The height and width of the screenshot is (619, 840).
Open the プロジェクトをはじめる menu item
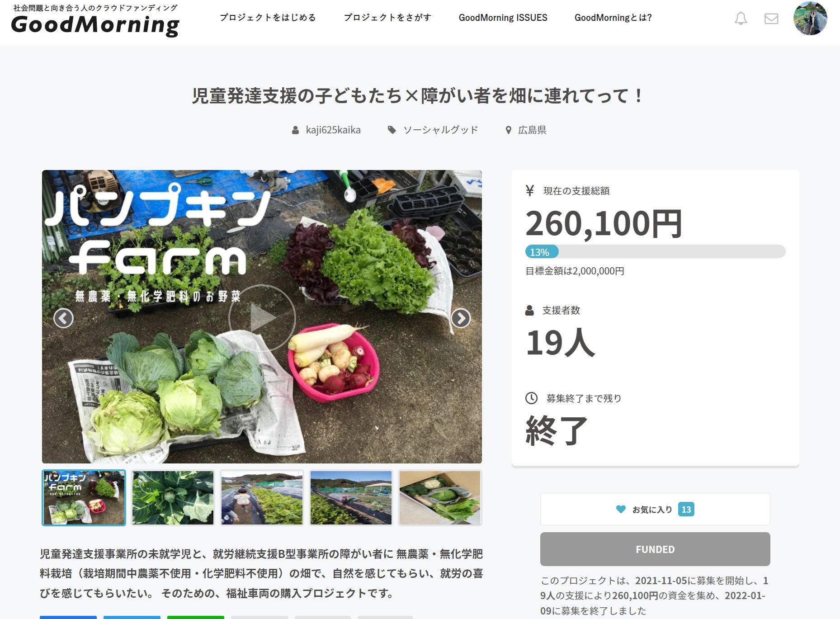pyautogui.click(x=268, y=18)
